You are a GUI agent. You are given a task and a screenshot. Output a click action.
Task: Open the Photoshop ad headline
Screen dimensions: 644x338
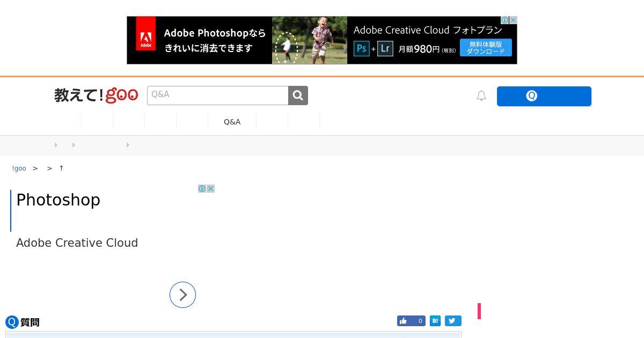58,200
